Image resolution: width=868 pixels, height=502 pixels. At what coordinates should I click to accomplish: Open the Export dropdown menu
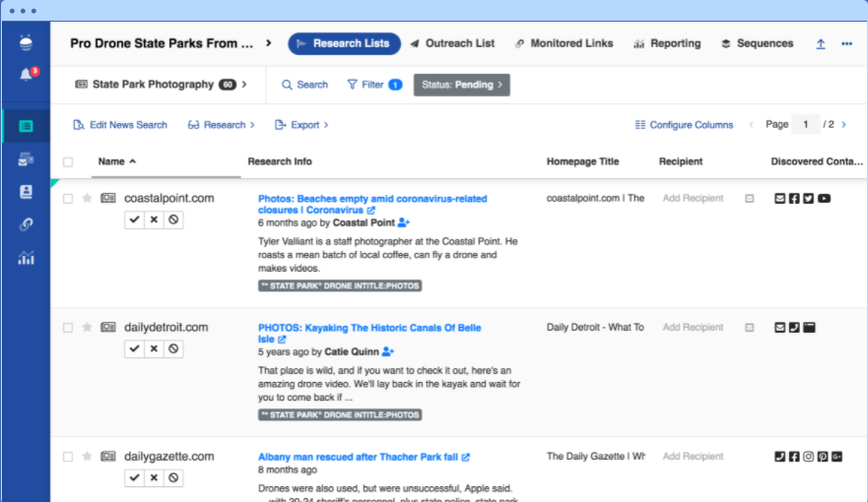click(301, 125)
